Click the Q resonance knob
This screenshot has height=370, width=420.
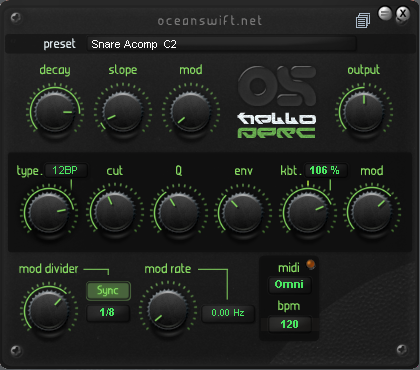click(x=179, y=212)
